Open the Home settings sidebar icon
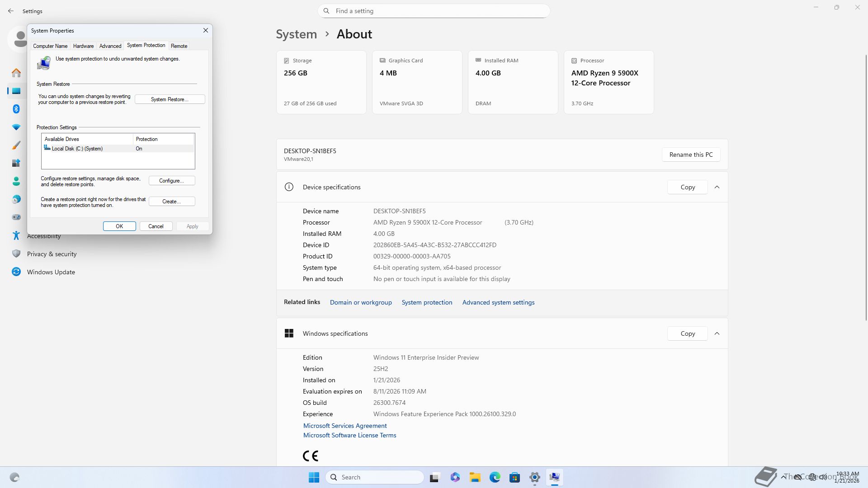 16,73
